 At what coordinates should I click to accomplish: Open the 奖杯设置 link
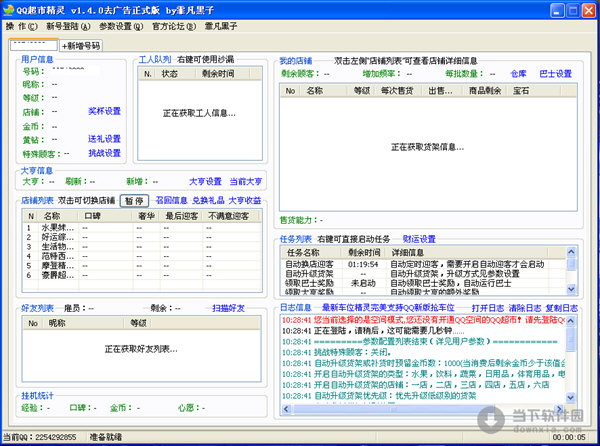click(x=104, y=111)
